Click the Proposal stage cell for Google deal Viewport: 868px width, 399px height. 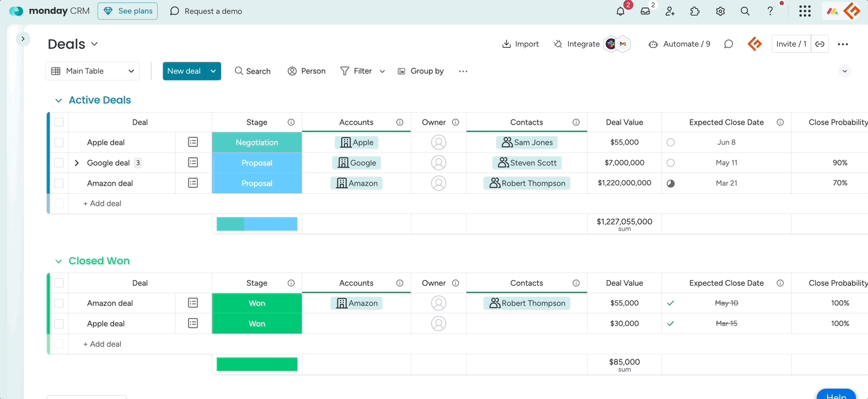point(257,162)
